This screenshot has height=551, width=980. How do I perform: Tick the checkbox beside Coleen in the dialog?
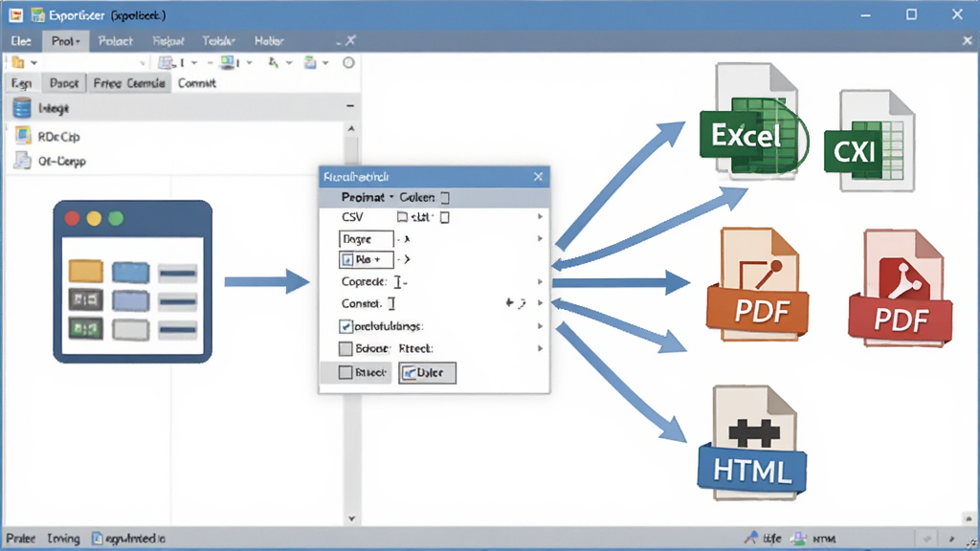445,198
